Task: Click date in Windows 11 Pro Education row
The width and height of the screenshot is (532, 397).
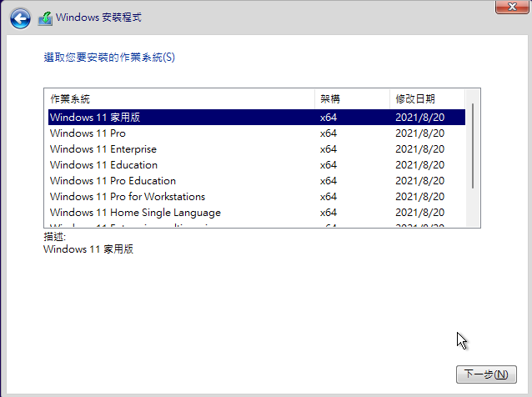Action: click(x=419, y=181)
